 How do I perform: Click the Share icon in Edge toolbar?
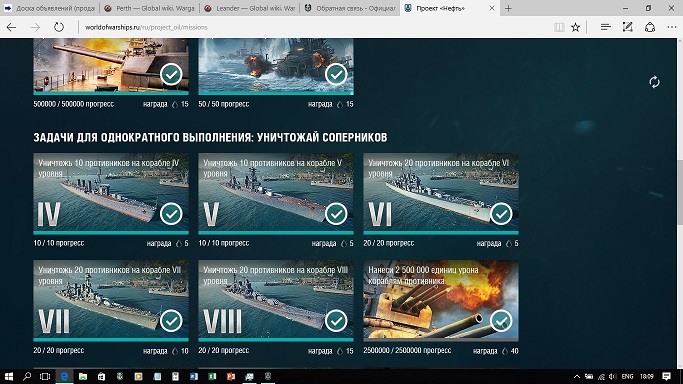(650, 27)
